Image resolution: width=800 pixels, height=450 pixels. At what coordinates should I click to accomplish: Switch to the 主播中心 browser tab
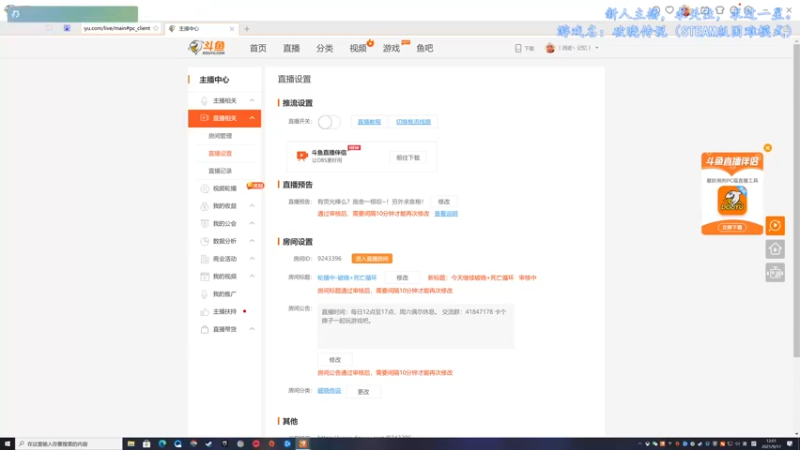pos(201,29)
